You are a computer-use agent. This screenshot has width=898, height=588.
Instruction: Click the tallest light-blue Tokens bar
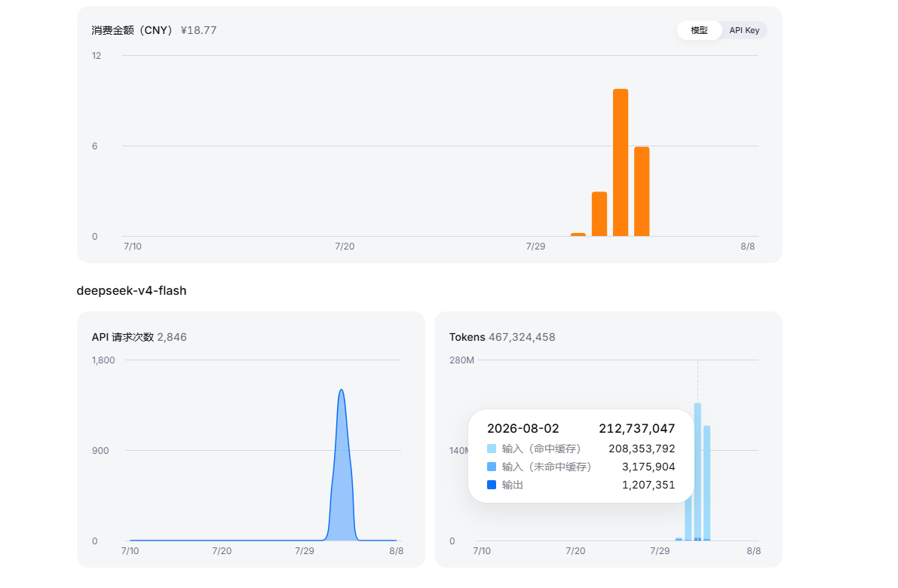point(697,472)
